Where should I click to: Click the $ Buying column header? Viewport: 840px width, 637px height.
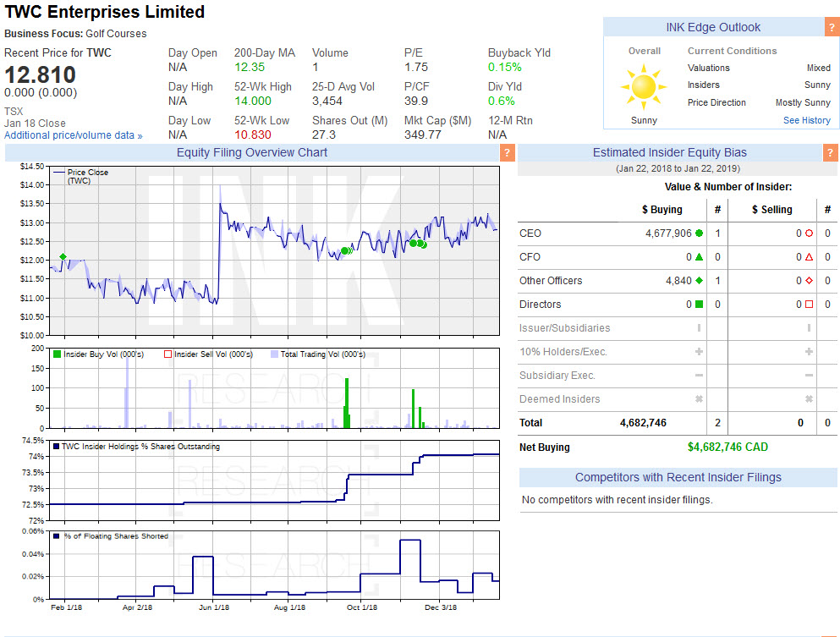pyautogui.click(x=662, y=210)
